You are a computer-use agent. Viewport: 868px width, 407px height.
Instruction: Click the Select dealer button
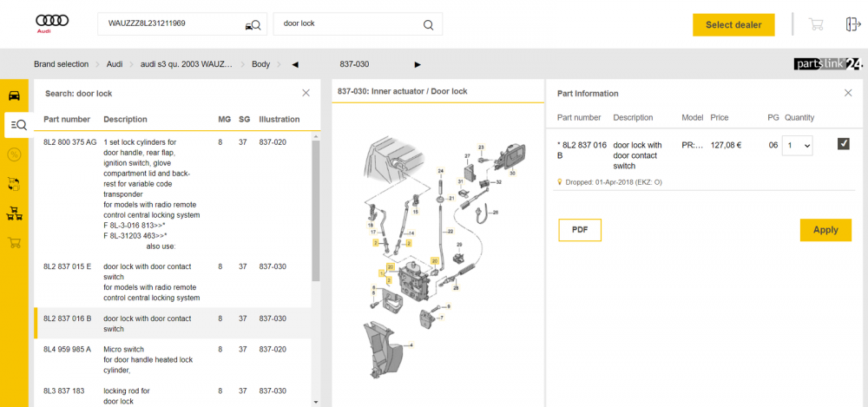733,25
